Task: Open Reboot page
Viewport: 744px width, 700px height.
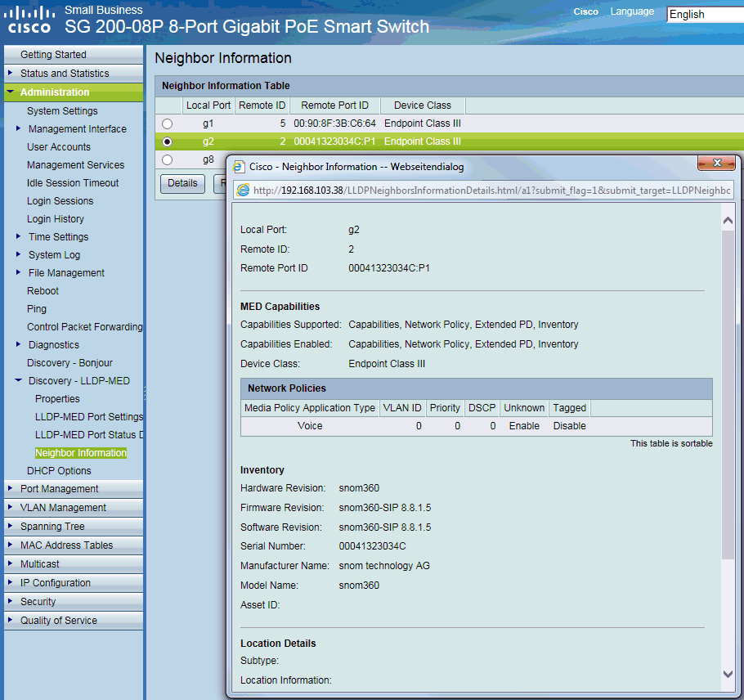Action: tap(43, 291)
